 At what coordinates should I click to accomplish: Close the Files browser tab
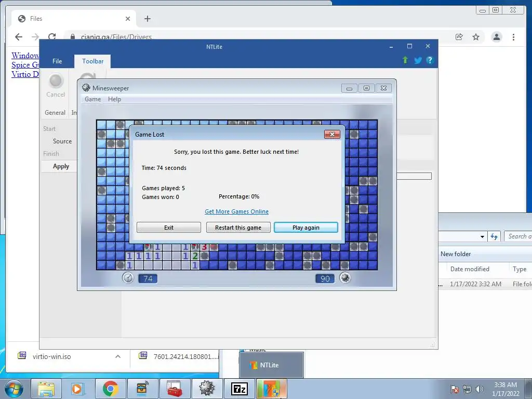pyautogui.click(x=128, y=19)
